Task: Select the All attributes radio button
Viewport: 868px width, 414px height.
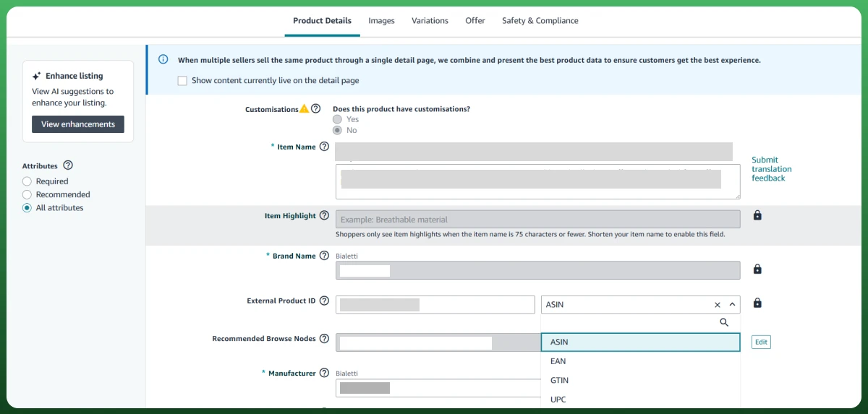Action: [x=27, y=207]
